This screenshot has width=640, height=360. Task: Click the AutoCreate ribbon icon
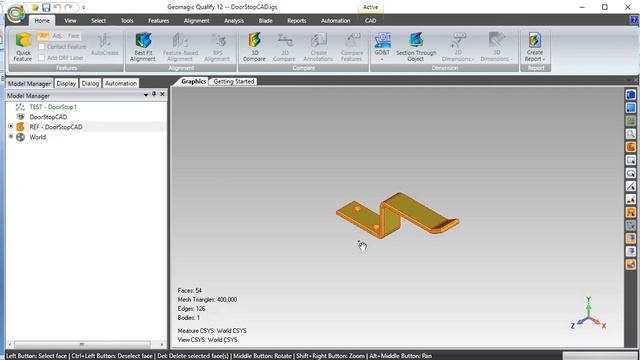pyautogui.click(x=104, y=44)
